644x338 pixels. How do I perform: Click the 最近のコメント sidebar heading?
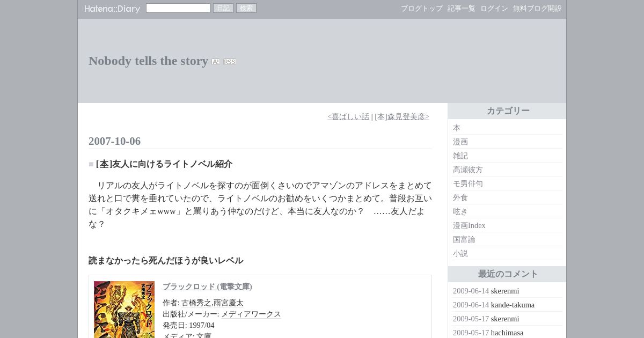click(x=508, y=274)
